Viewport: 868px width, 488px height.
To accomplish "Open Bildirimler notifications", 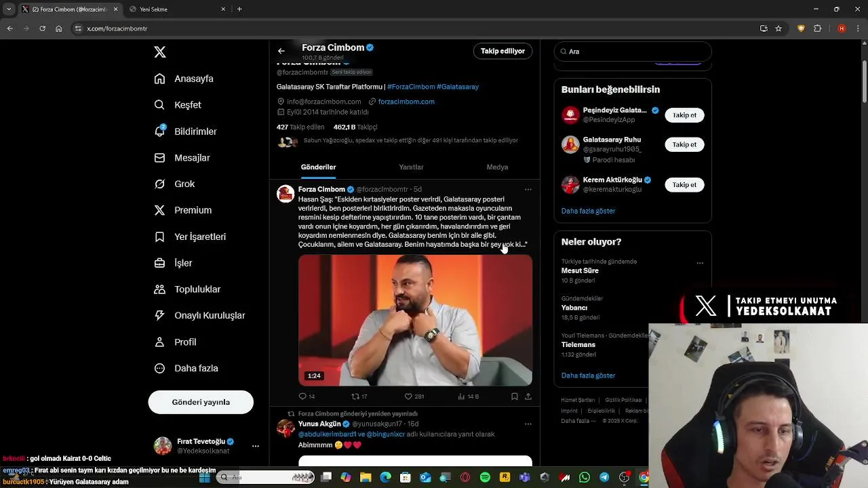I will click(185, 131).
